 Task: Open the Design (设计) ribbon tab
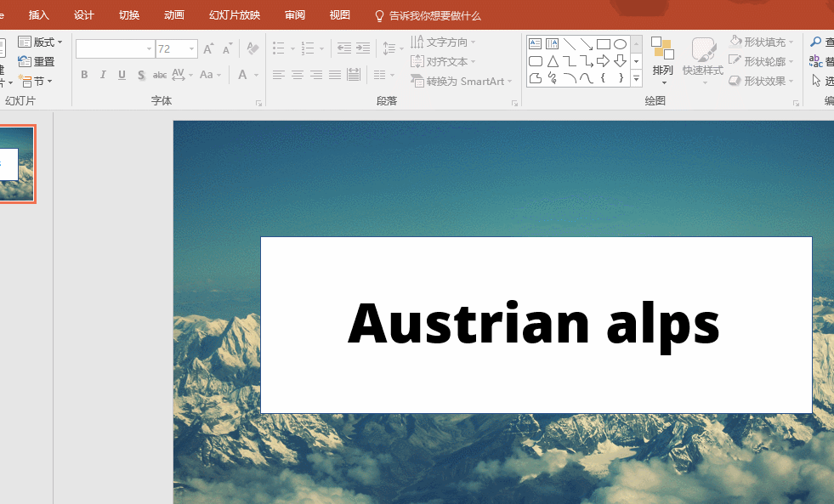84,15
